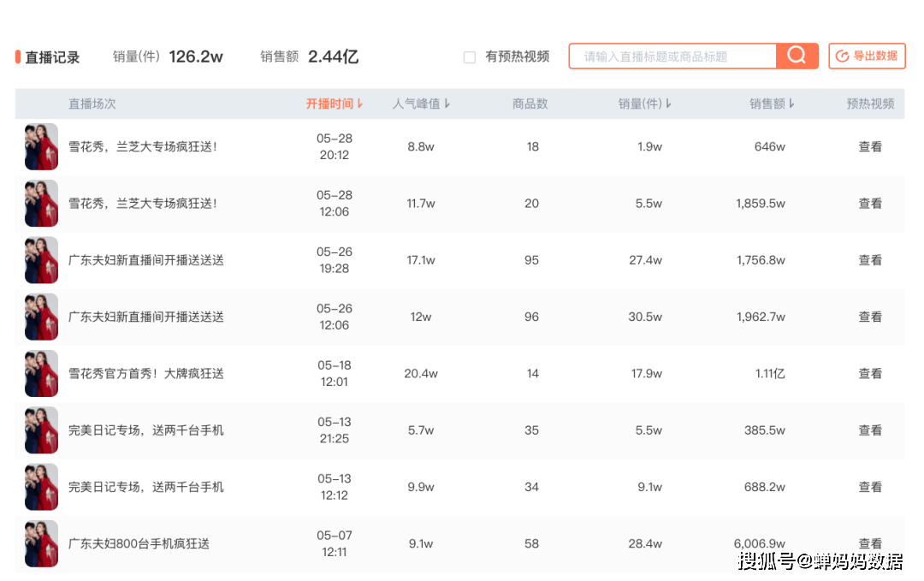Click 查看 for the 05-13 12:12 livestream

tap(869, 487)
